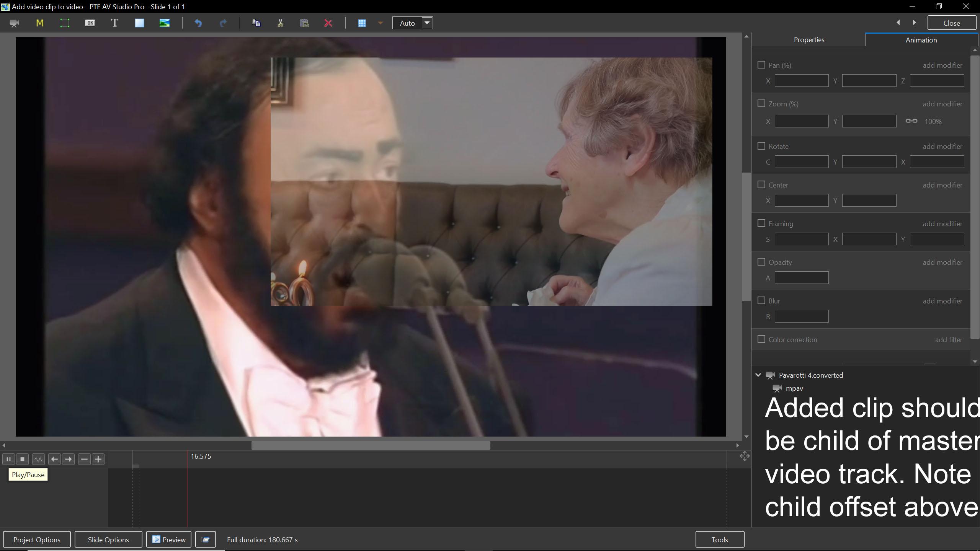
Task: Add modifier to Center
Action: pyautogui.click(x=942, y=185)
